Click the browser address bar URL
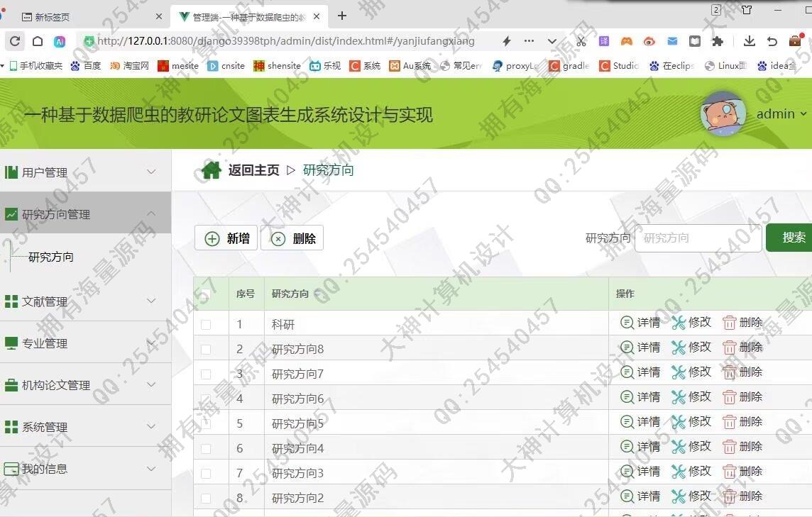 (286, 41)
